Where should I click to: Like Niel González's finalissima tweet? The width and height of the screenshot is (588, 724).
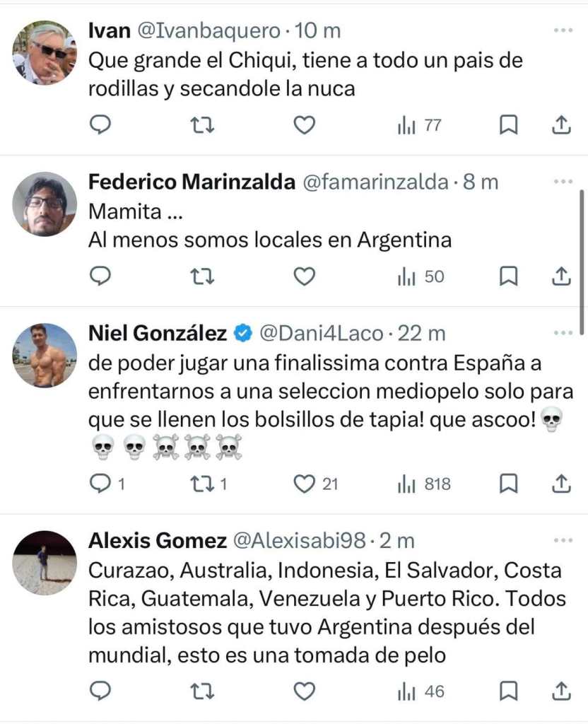(304, 484)
